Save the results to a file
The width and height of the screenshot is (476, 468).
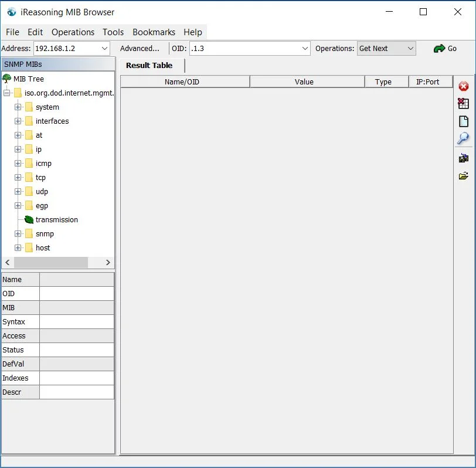(x=464, y=157)
